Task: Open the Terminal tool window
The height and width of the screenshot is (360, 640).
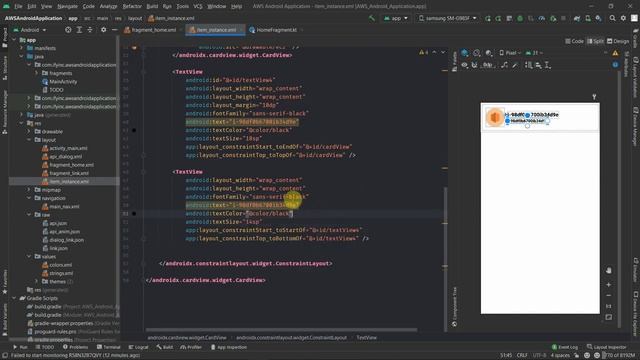Action: (109, 347)
